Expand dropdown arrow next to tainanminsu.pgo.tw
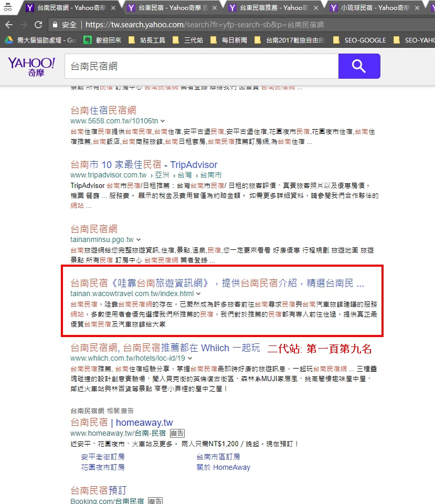Screen dimensions: 435x504 click(139, 240)
